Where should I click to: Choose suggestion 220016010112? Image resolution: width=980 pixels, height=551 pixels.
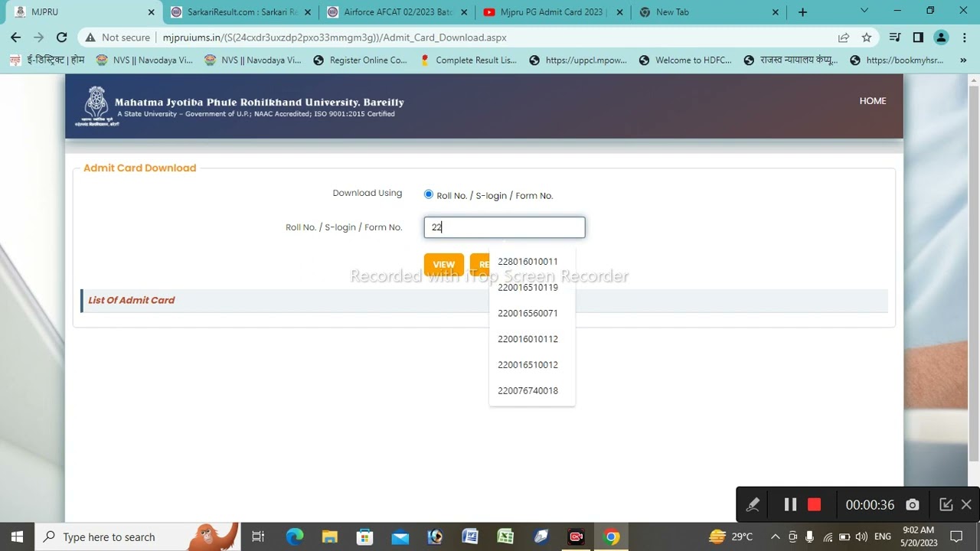528,339
